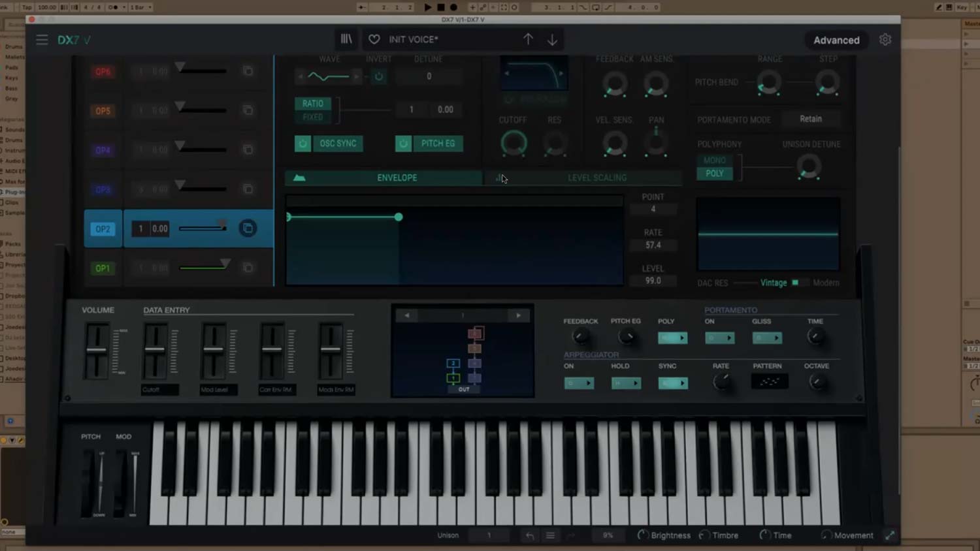Go to previous algorithm in display
The image size is (980, 551).
(x=407, y=315)
